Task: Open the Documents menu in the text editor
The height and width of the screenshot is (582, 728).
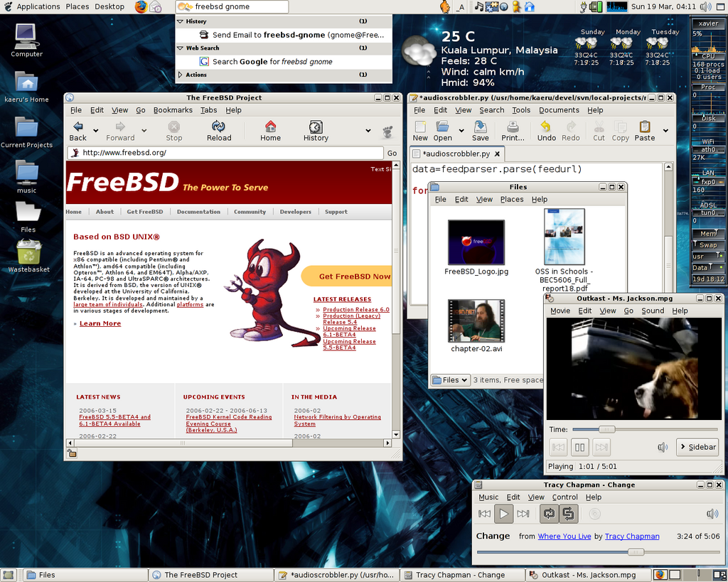Action: tap(559, 110)
